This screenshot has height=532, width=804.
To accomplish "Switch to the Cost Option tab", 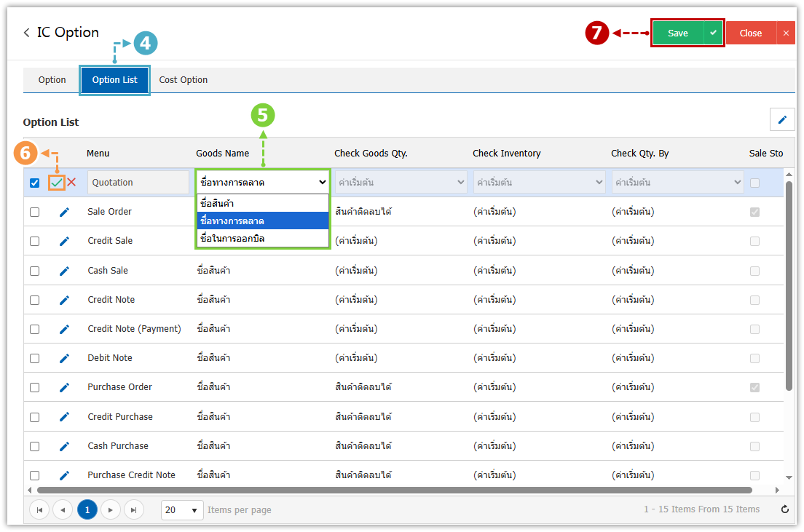I will coord(184,80).
